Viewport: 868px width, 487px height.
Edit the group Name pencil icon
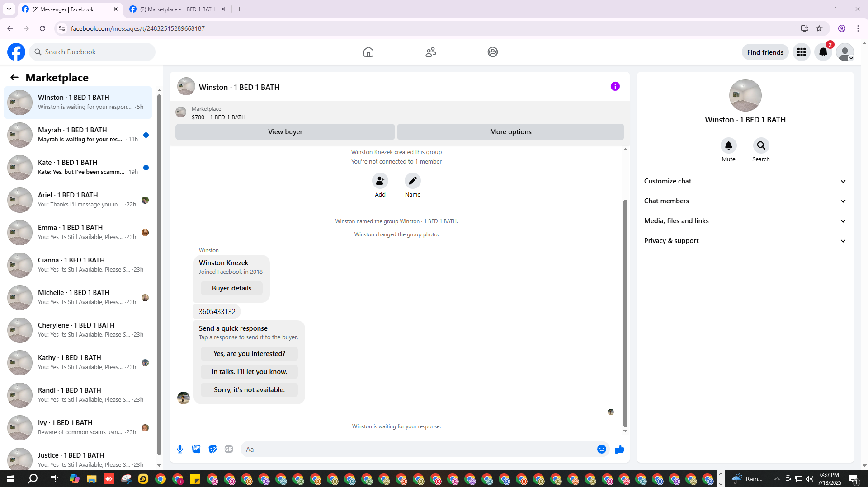[413, 181]
